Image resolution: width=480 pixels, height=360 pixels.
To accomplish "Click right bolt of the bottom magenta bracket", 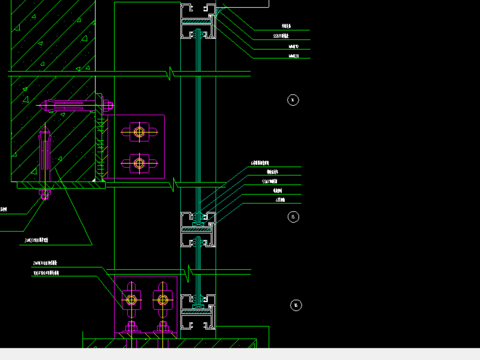I will point(163,300).
